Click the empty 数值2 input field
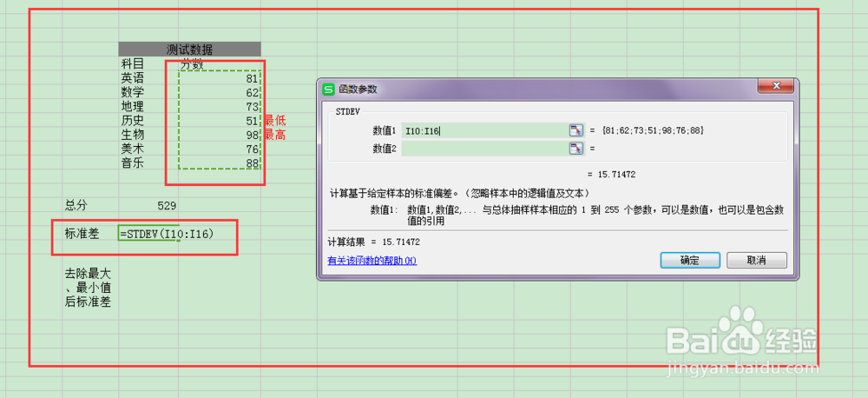Image resolution: width=868 pixels, height=398 pixels. pos(485,148)
